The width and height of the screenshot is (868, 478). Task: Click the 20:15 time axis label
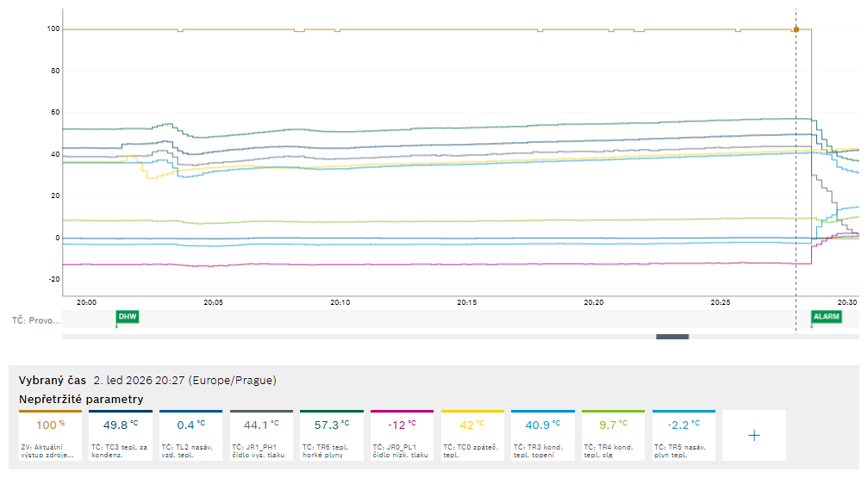(467, 302)
